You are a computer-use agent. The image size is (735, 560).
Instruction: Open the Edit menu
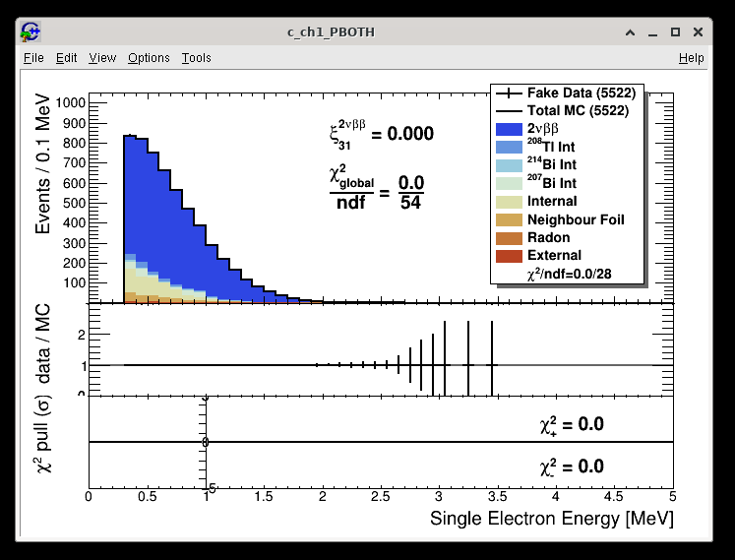pos(66,58)
